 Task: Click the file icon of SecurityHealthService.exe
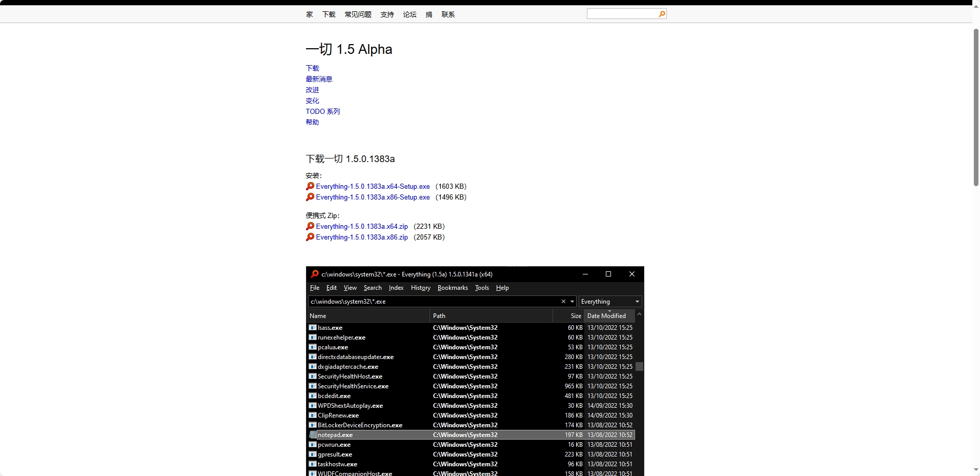pyautogui.click(x=313, y=386)
